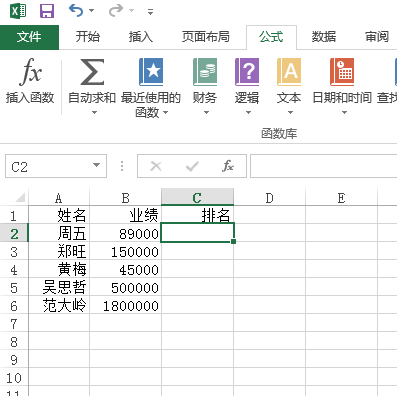Select the 公式 tab
This screenshot has height=396, width=397.
271,37
